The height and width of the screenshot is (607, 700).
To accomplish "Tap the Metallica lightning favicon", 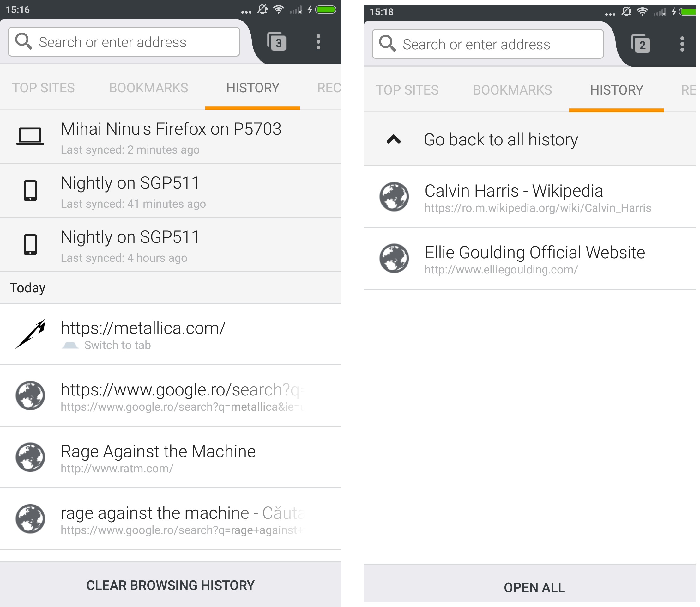I will coord(30,334).
